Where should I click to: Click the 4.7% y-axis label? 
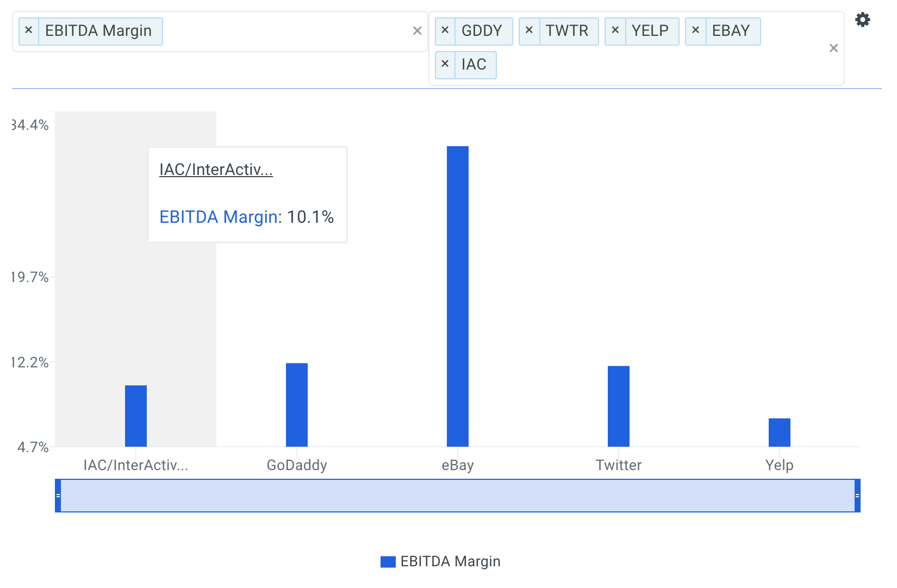pos(33,447)
